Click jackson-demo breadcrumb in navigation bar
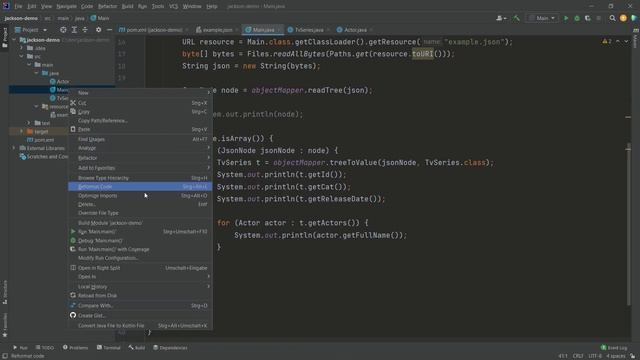Screen dimensions: 640x360 (x=21, y=18)
